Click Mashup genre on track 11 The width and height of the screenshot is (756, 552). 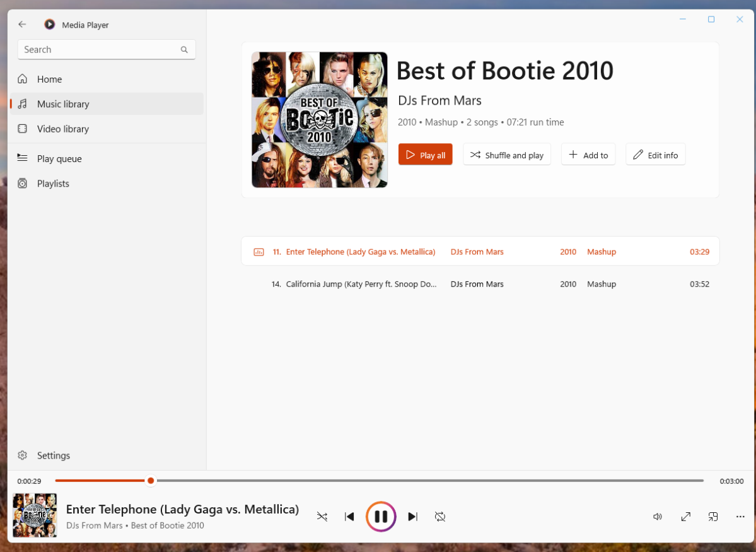pos(602,251)
